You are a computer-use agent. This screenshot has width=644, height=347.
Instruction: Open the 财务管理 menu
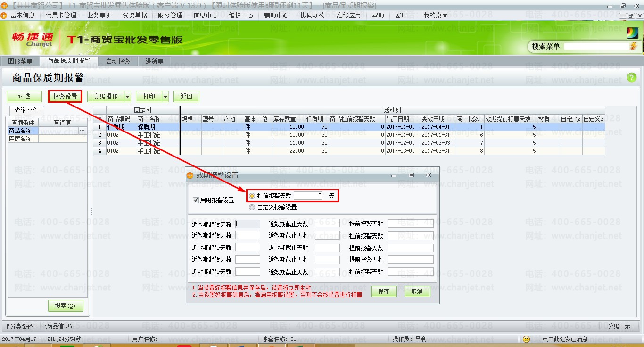[170, 15]
